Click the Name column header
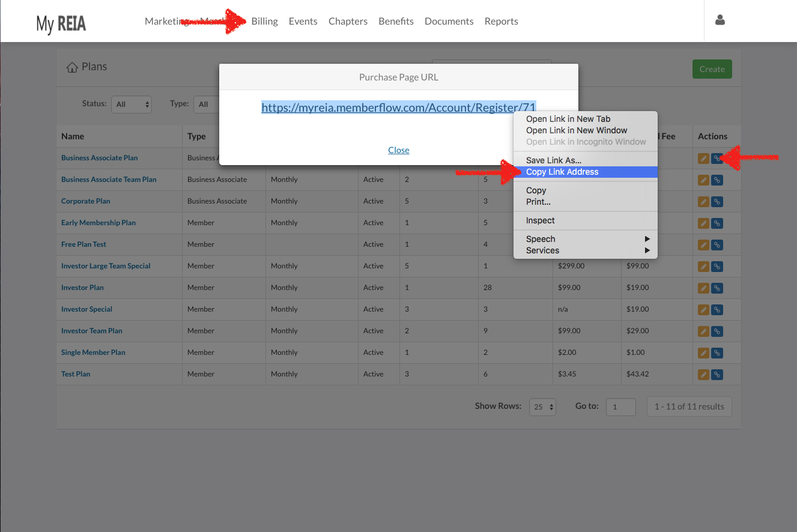 coord(73,136)
